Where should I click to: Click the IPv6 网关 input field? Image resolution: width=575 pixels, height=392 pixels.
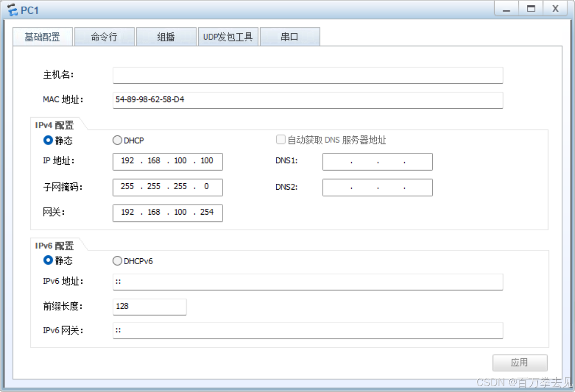pos(308,330)
